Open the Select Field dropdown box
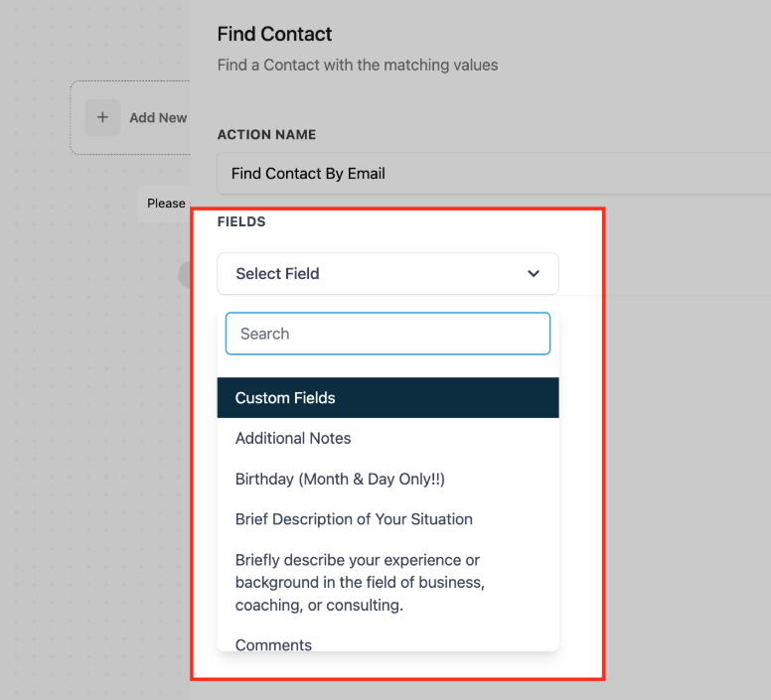Viewport: 771px width, 700px height. point(387,273)
